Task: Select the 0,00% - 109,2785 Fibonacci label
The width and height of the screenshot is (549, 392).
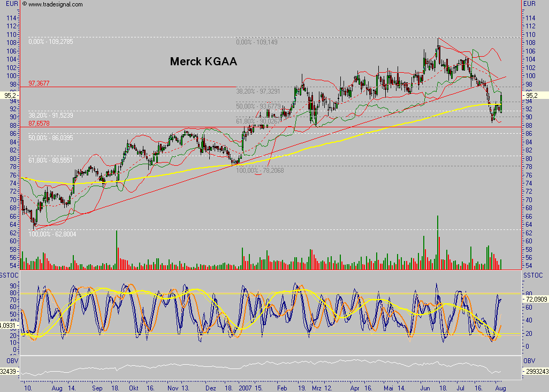Action: (x=51, y=42)
